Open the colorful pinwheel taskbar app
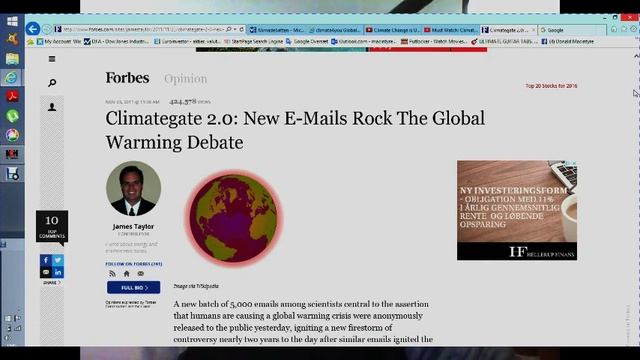 coord(12,135)
